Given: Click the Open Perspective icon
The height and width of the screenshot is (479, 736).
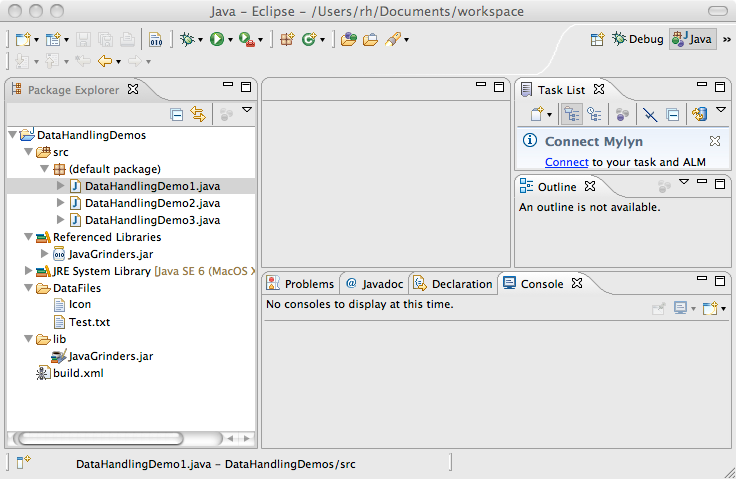Looking at the screenshot, I should tap(597, 39).
